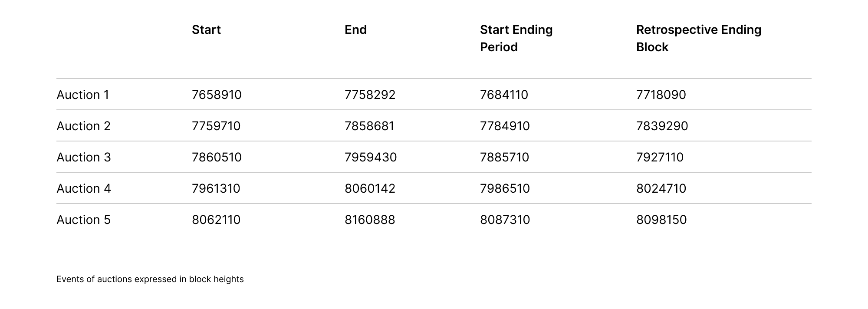
Task: Click the Auction 1 row label
Action: click(x=83, y=95)
